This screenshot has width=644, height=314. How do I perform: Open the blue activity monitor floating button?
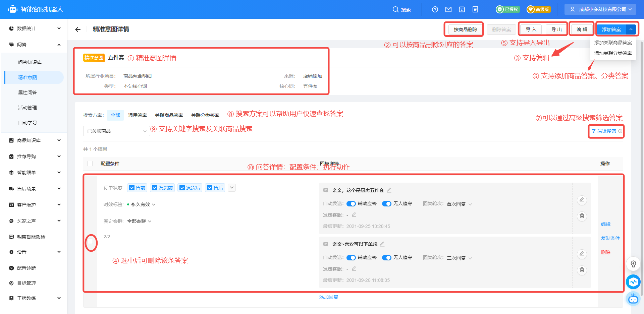pos(633,282)
